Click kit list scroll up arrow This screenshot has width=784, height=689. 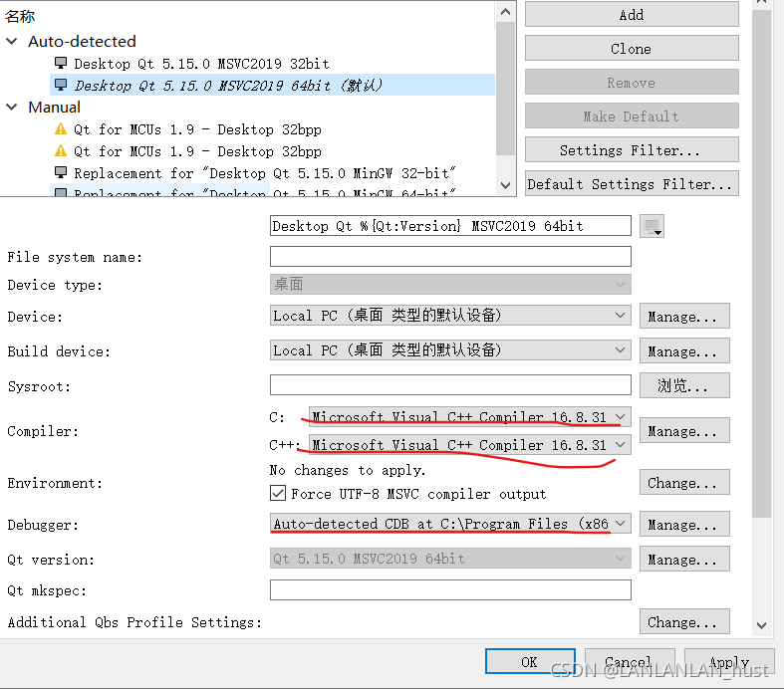505,12
